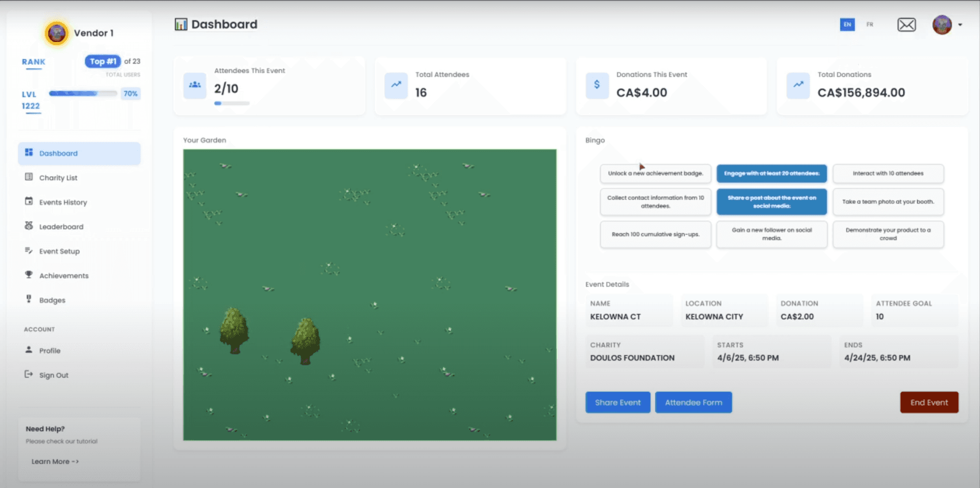
Task: Open the Vendor 1 profile picture menu
Action: tap(56, 33)
